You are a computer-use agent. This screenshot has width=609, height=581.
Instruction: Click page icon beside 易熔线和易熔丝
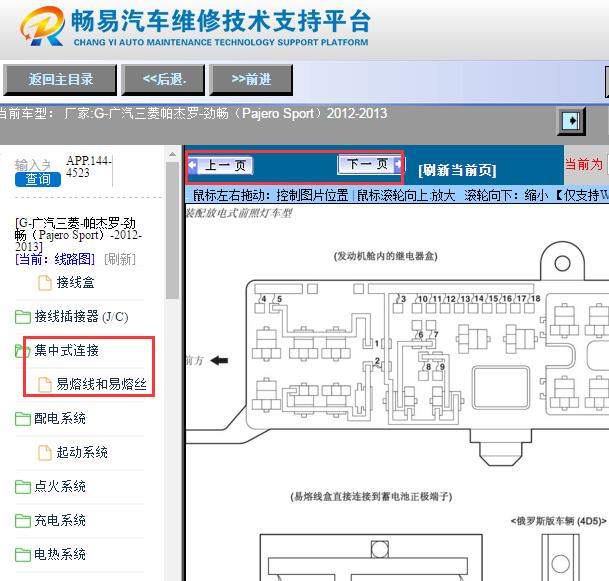(x=45, y=384)
